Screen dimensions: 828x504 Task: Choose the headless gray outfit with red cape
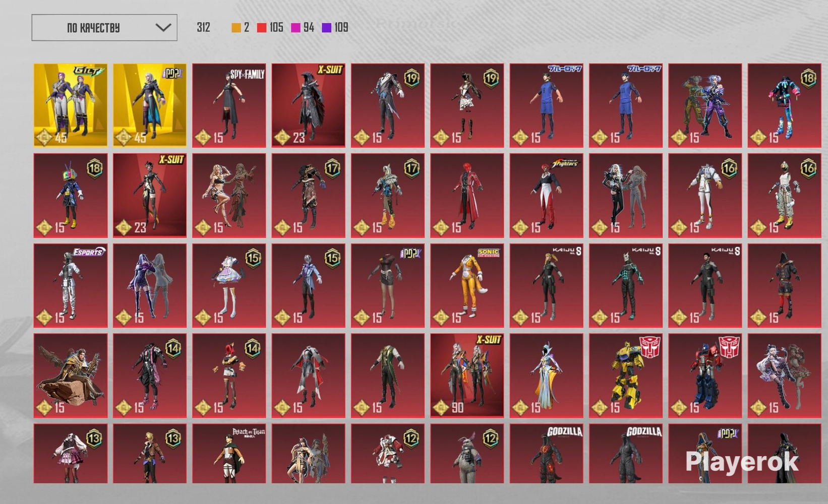click(x=309, y=375)
